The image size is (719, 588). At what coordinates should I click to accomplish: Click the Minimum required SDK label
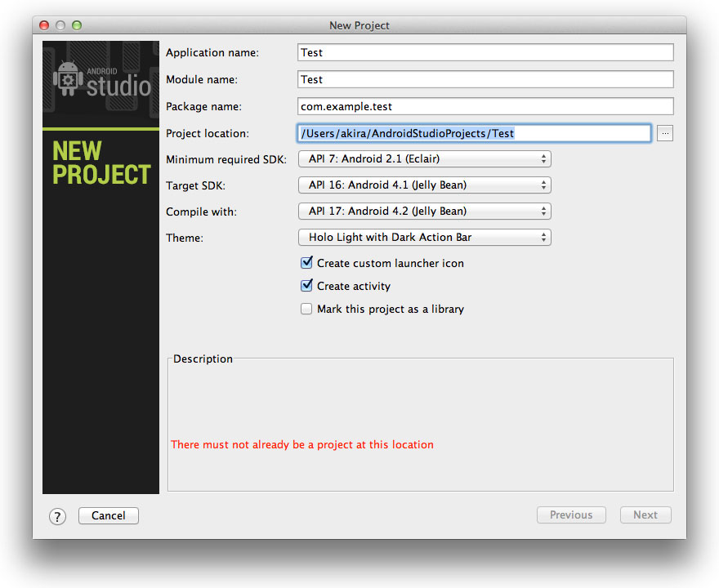226,159
